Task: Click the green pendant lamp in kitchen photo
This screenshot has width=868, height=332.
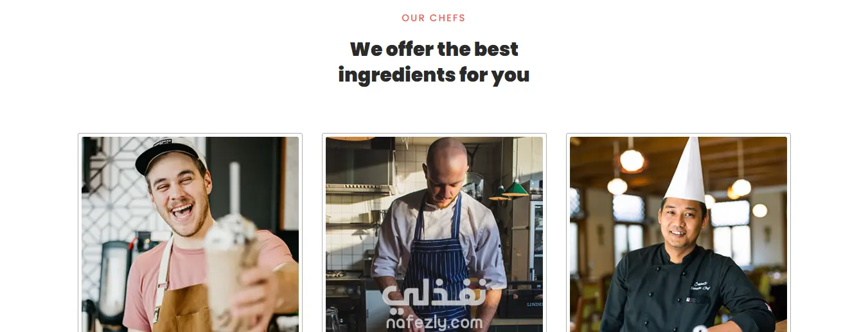Action: [515, 189]
